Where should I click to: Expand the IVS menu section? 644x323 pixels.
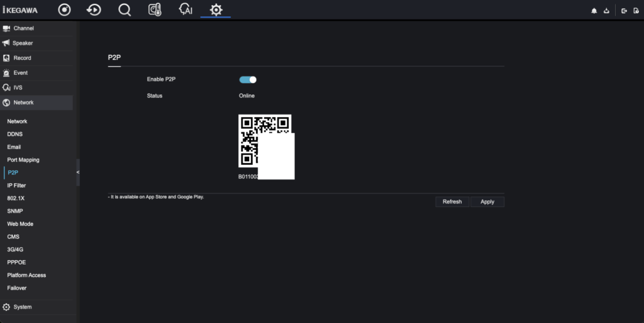click(36, 88)
